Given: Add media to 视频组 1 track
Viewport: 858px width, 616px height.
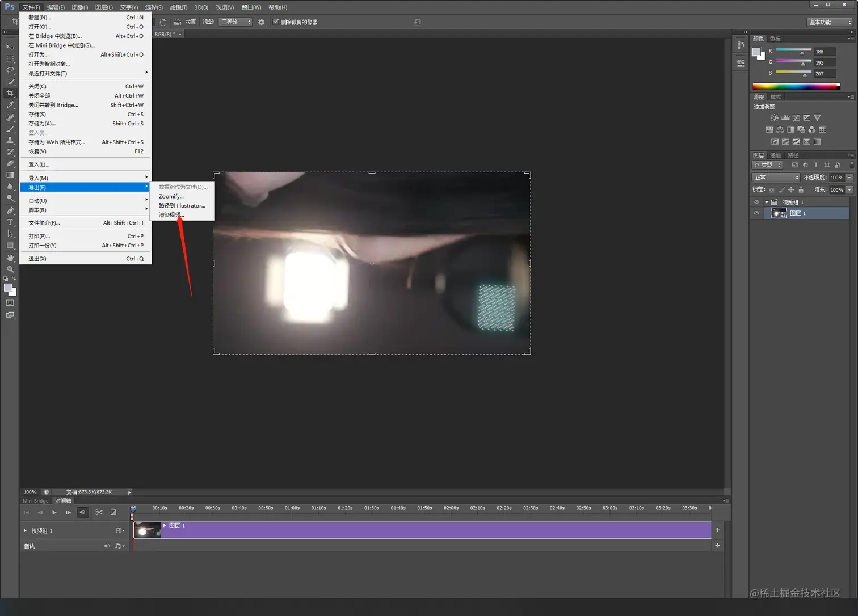Looking at the screenshot, I should [717, 530].
